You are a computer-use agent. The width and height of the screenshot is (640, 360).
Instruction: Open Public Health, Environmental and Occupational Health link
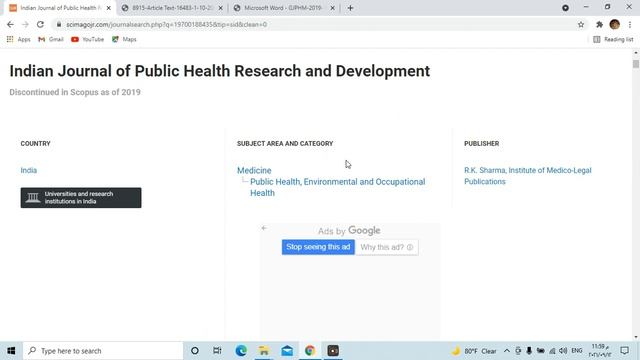coord(338,187)
